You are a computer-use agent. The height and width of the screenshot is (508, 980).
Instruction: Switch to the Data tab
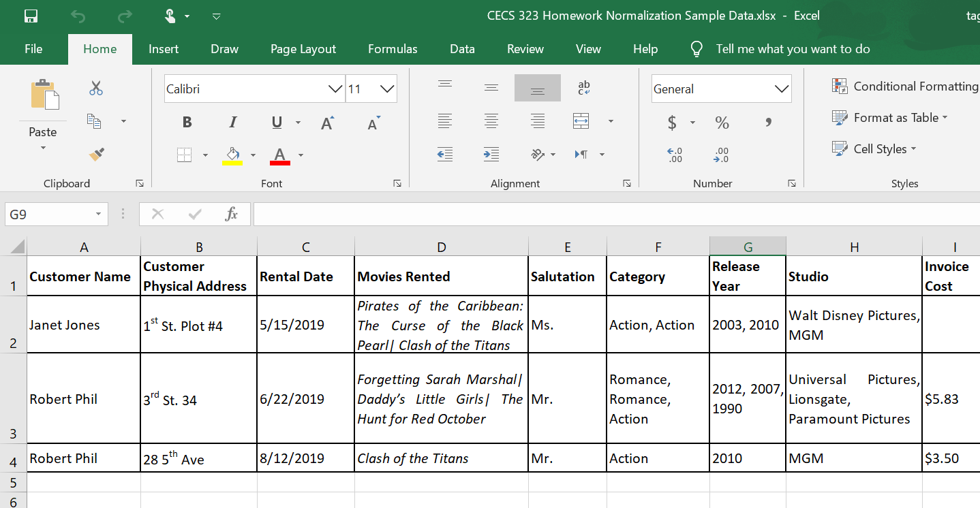(462, 49)
